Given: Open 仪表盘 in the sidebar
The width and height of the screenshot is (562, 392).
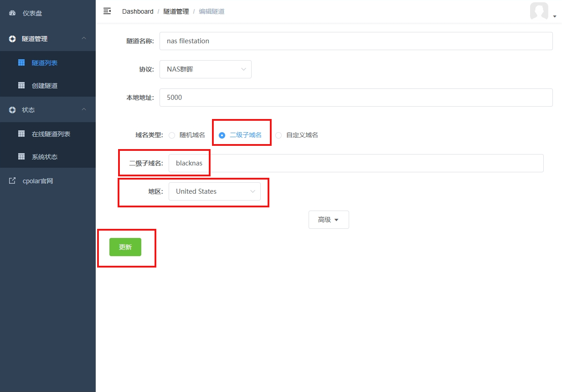Looking at the screenshot, I should (48, 13).
